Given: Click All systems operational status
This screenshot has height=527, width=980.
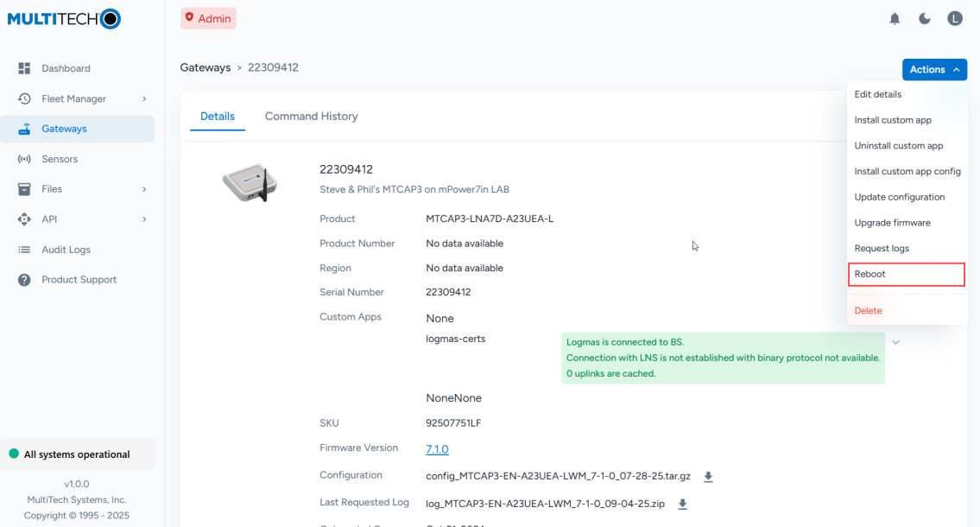Looking at the screenshot, I should coord(78,454).
